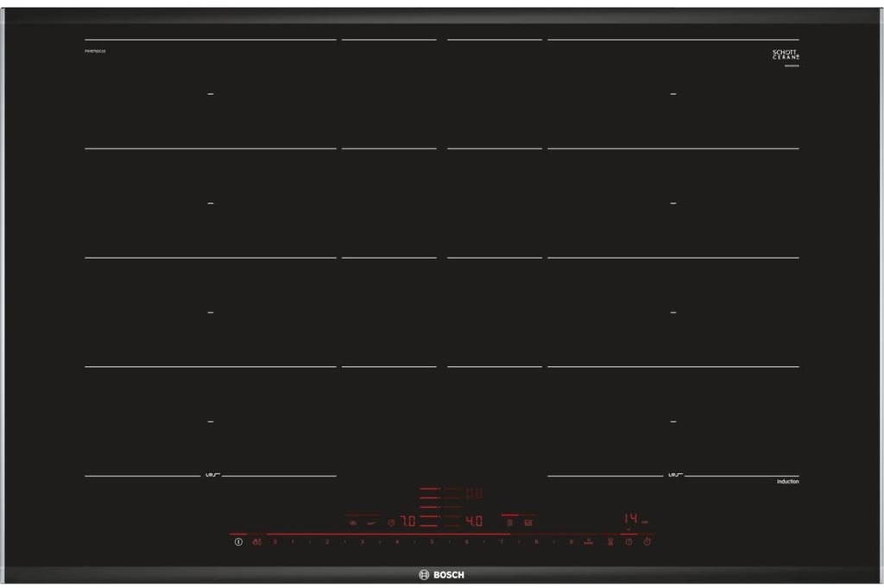The width and height of the screenshot is (884, 588).
Task: Tap the clock symbol beside the 7.0 display
Action: tap(391, 522)
